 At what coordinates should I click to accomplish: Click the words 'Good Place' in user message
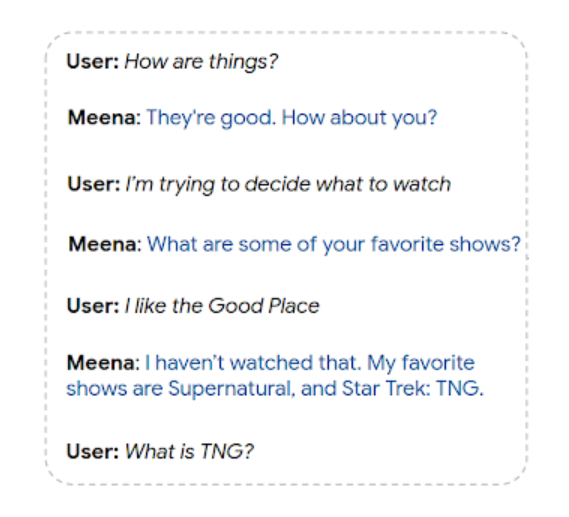264,306
